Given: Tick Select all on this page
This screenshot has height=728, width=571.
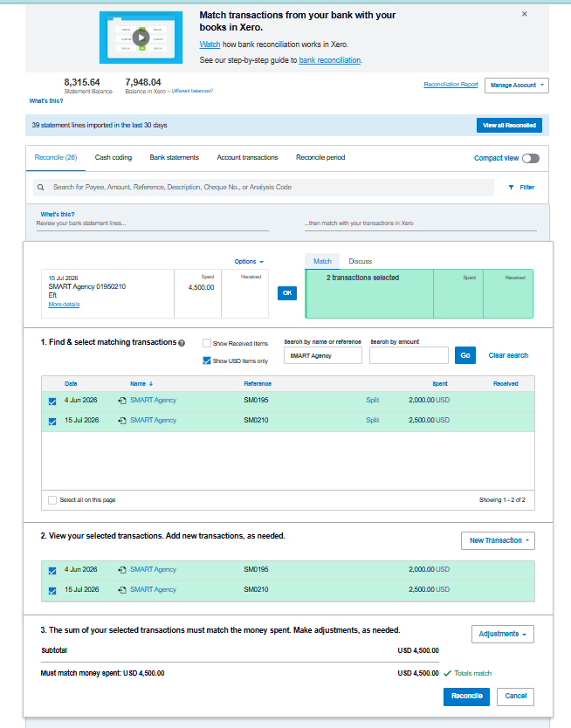Looking at the screenshot, I should point(52,500).
